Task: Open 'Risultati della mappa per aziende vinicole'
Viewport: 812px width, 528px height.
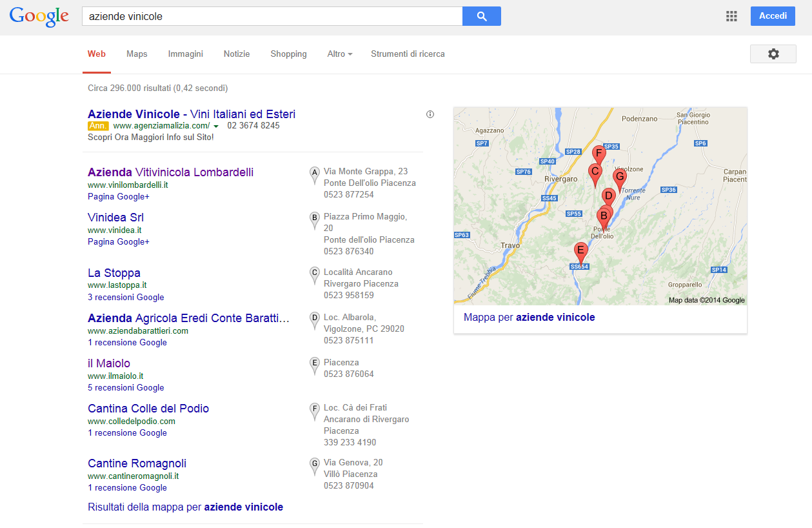Action: pyautogui.click(x=186, y=507)
